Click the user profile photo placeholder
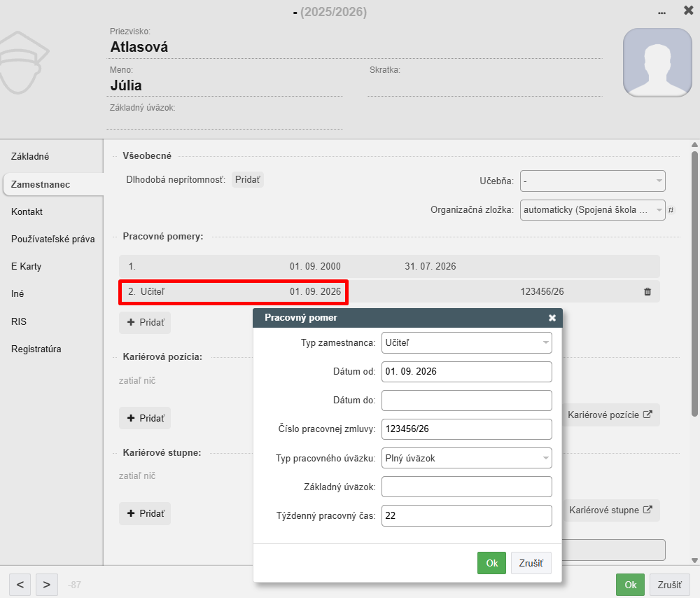Screen dimensions: 700x598 (x=657, y=62)
